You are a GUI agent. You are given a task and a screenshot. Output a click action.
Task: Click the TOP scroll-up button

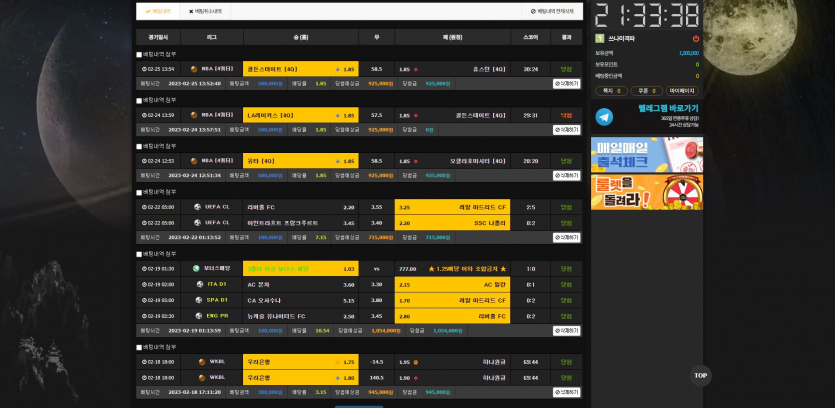700,376
